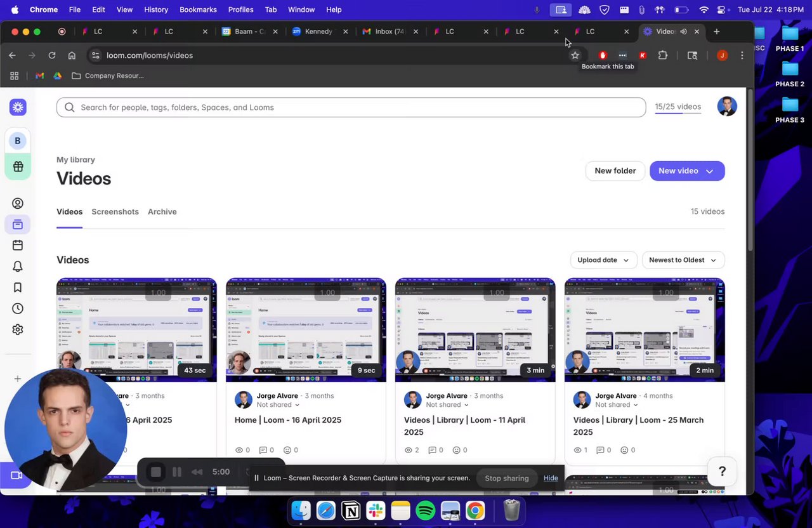Open Notion from the Dock
Screen dimensions: 812x528
351,510
